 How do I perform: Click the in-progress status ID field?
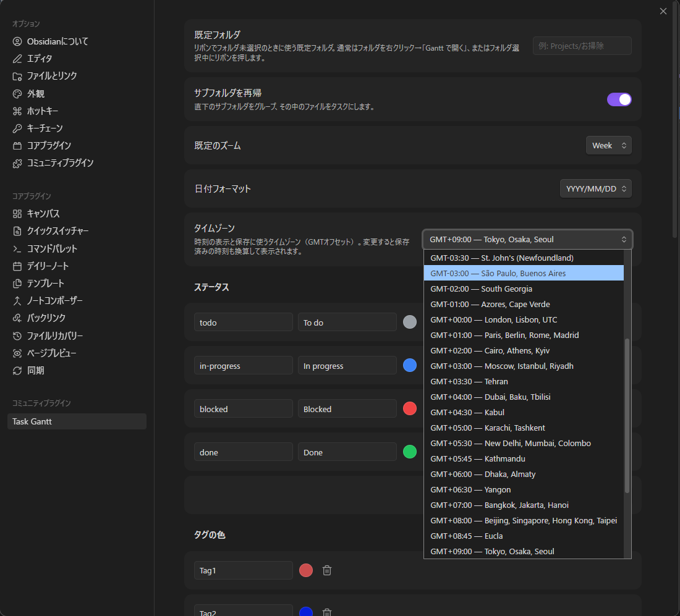244,365
